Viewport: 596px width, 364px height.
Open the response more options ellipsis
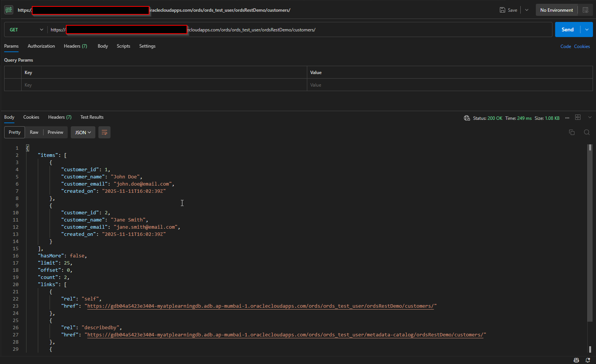567,118
